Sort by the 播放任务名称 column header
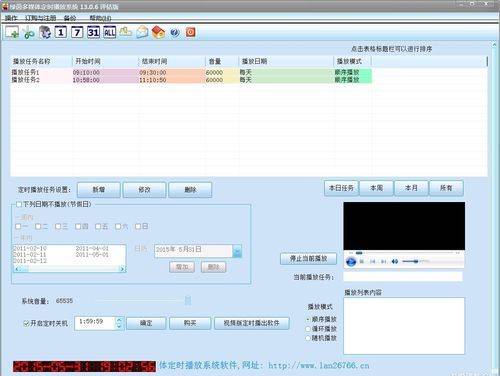The height and width of the screenshot is (376, 500). [x=41, y=61]
